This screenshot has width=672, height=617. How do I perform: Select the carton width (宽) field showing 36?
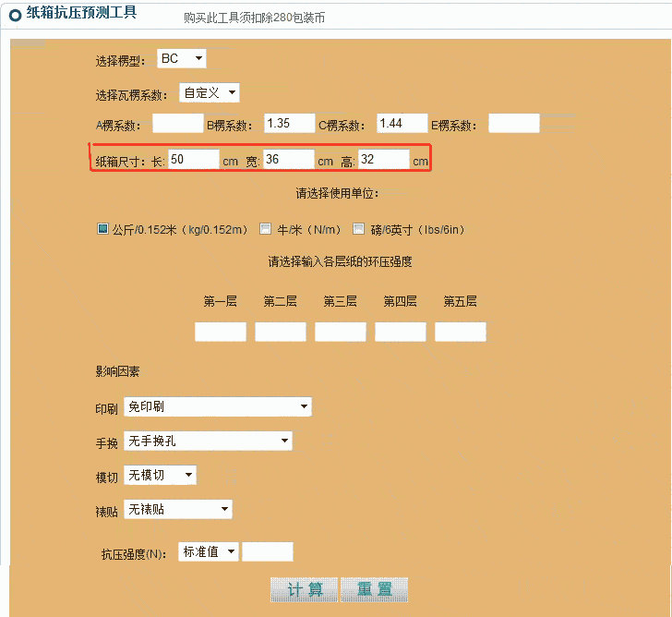[x=288, y=160]
